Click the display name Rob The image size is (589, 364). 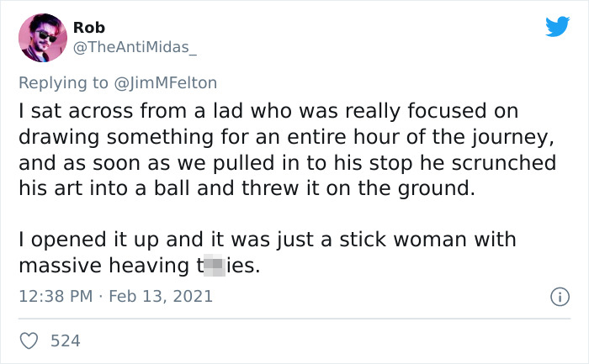pyautogui.click(x=89, y=28)
